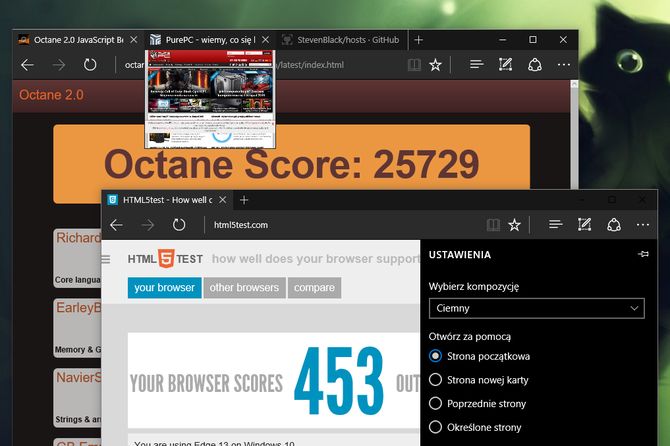Go back in the HTML5test window
670x446 pixels.
point(116,225)
